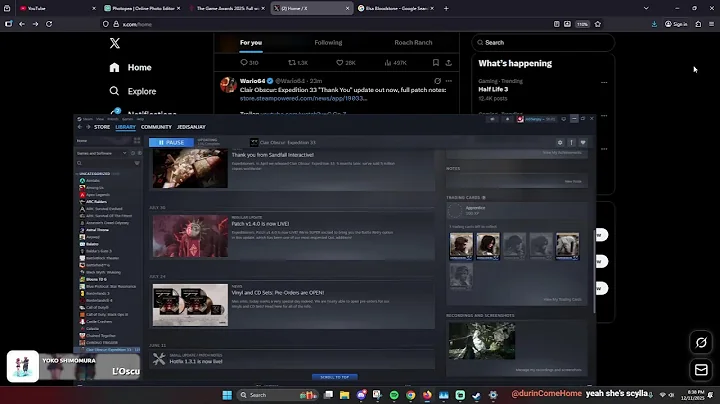Viewport: 720px width, 404px height.
Task: Toggle ready-to-play filter icon
Action: 140,153
